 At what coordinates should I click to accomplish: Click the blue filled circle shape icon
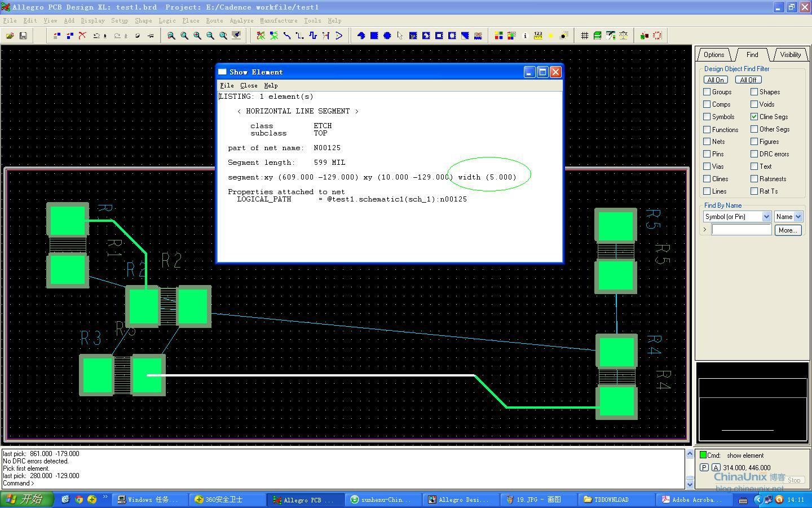point(387,36)
